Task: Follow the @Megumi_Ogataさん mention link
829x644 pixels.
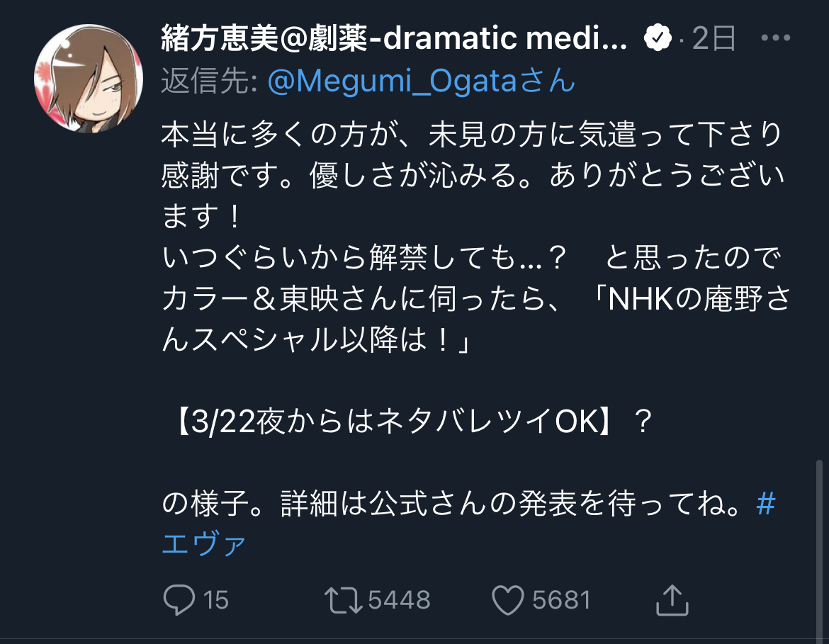Action: [x=422, y=81]
